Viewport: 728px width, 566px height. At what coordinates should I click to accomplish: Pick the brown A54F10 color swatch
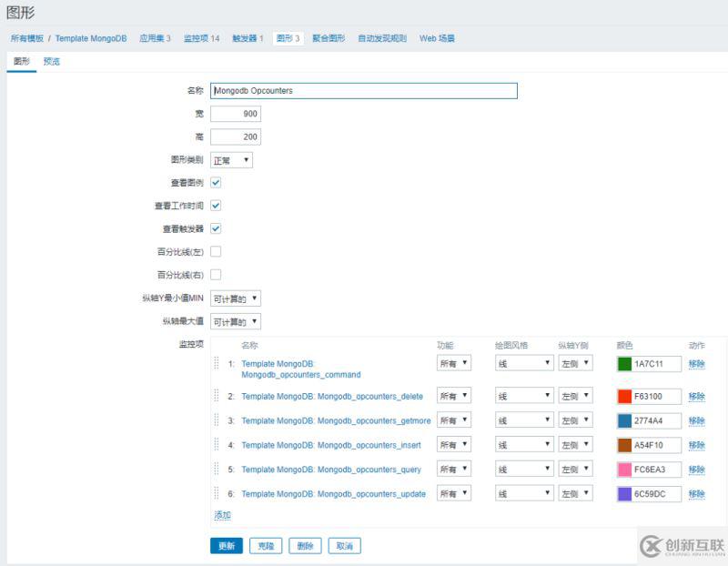tap(624, 445)
